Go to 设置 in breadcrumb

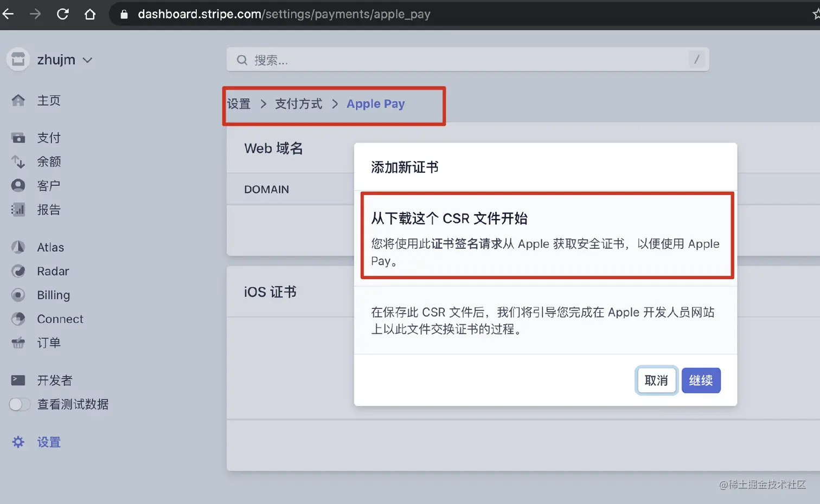pyautogui.click(x=239, y=104)
